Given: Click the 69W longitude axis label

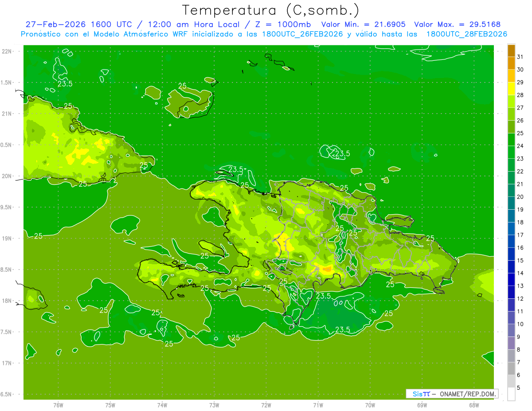Looking at the screenshot, I should [422, 405].
